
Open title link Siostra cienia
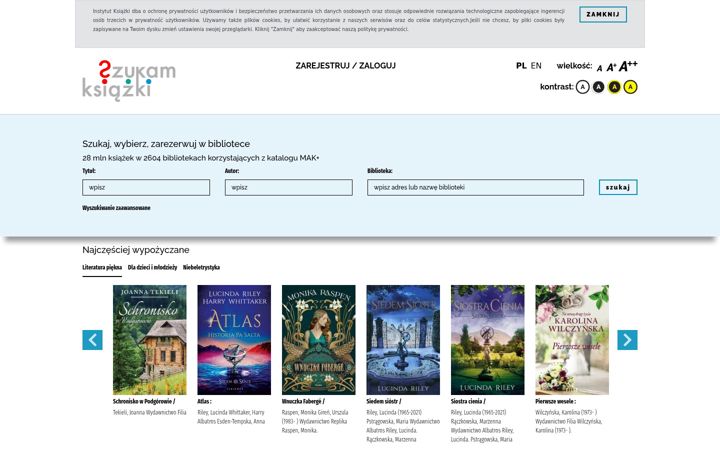468,401
